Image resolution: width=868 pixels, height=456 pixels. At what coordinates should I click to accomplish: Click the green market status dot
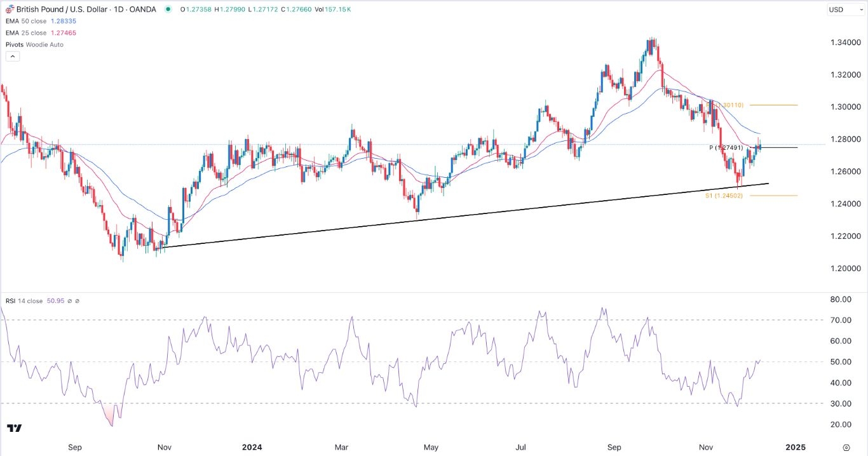pyautogui.click(x=167, y=10)
